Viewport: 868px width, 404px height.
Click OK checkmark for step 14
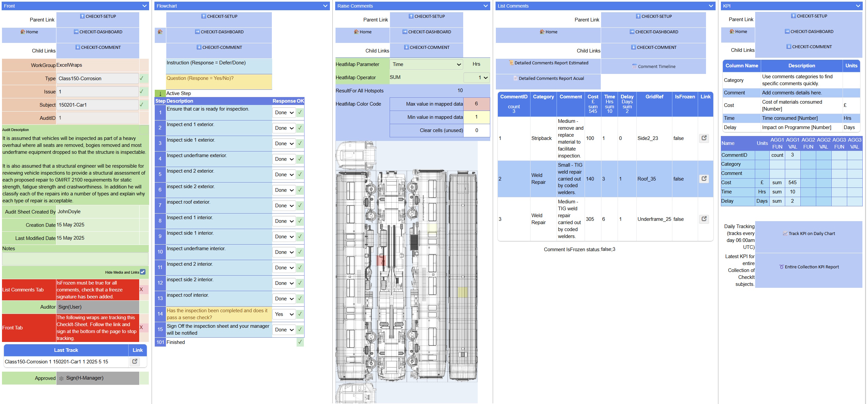tap(300, 314)
